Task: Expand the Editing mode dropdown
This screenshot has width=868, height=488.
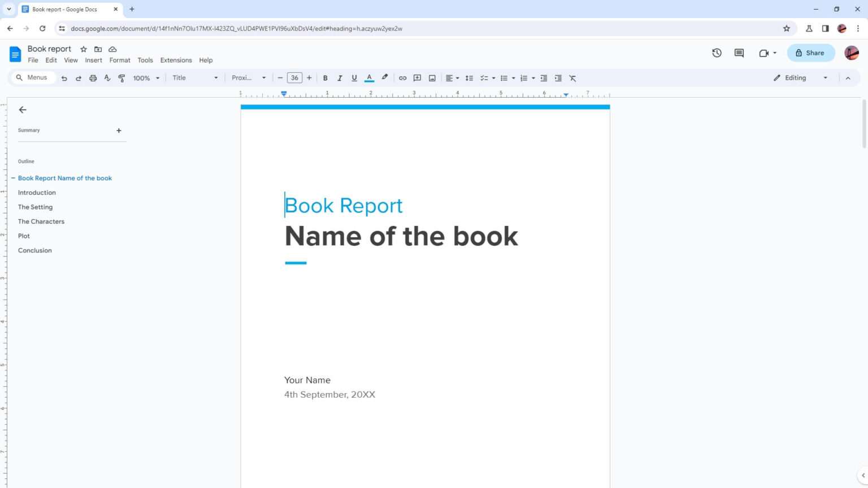Action: click(x=825, y=77)
